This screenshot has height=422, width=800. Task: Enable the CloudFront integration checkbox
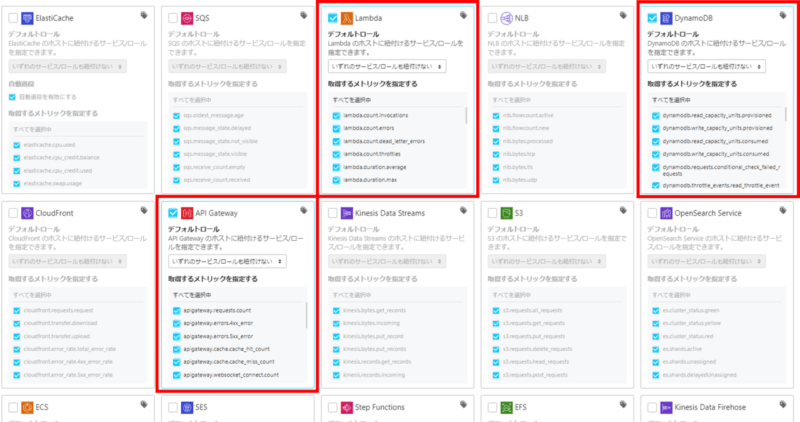(x=13, y=213)
